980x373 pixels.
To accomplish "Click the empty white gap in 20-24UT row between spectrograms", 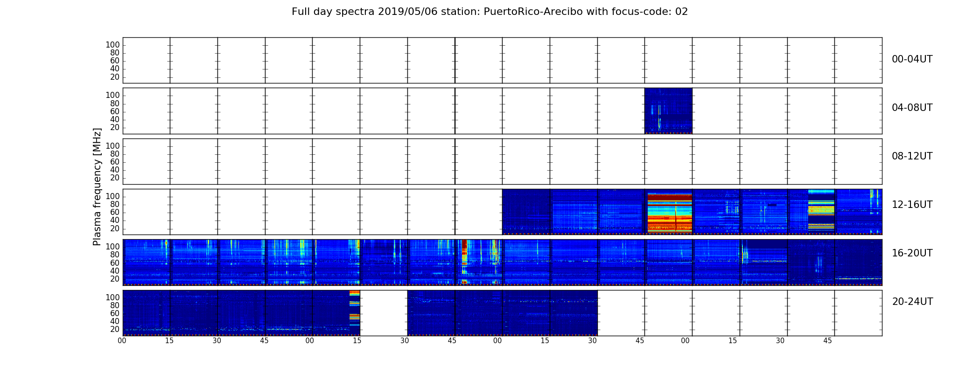I will pos(384,313).
